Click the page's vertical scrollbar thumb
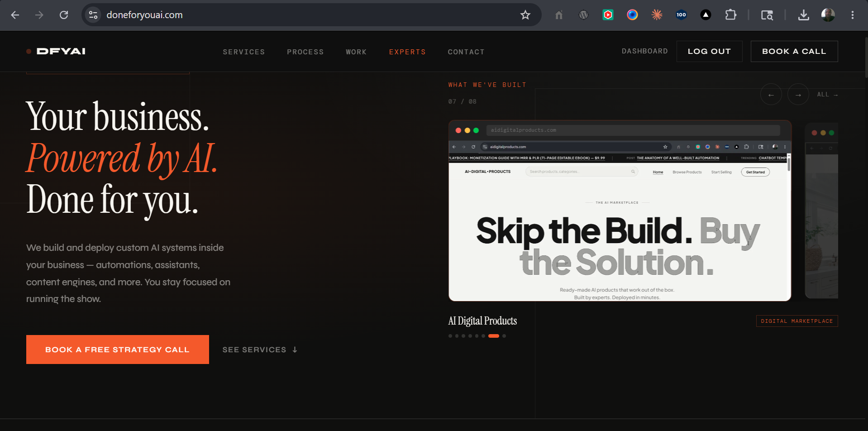The height and width of the screenshot is (431, 868). (x=866, y=57)
